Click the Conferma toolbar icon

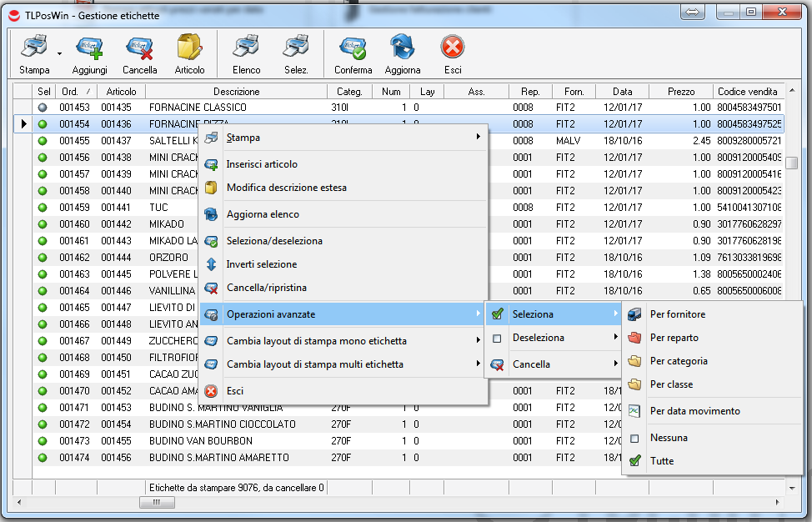[x=353, y=48]
